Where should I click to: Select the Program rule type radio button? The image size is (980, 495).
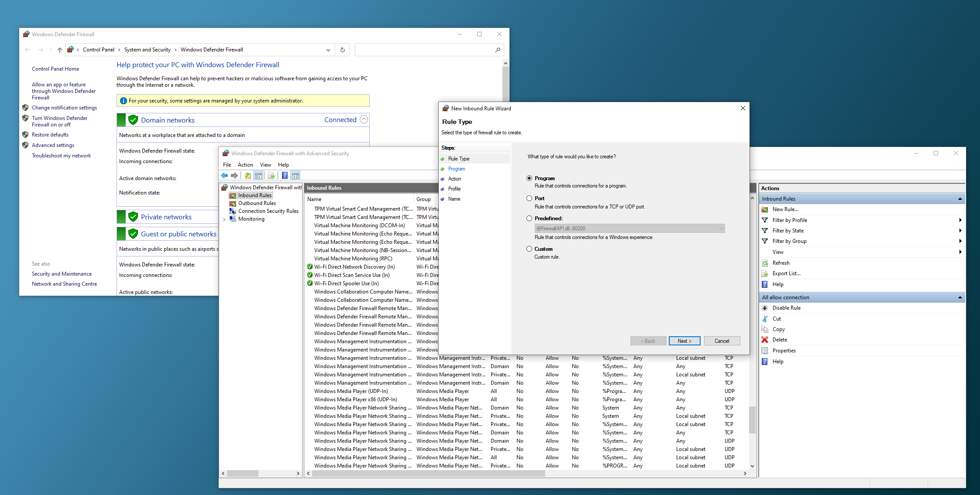(529, 178)
